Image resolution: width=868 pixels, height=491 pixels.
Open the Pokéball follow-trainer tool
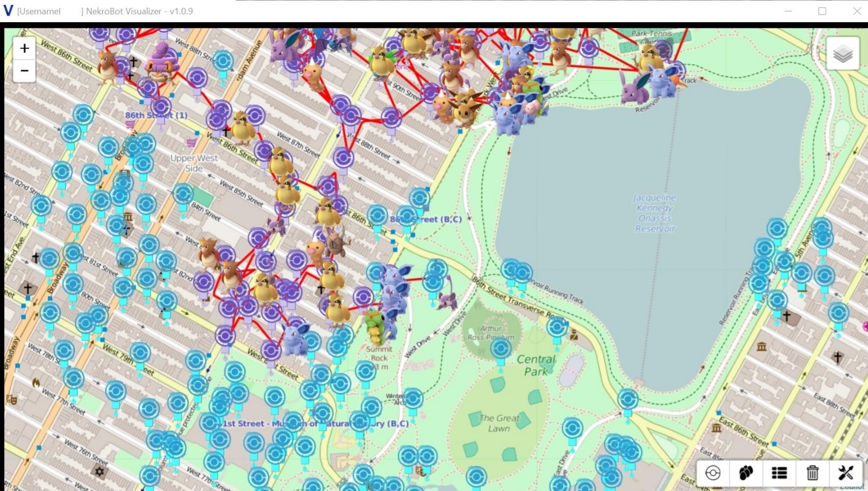[713, 473]
